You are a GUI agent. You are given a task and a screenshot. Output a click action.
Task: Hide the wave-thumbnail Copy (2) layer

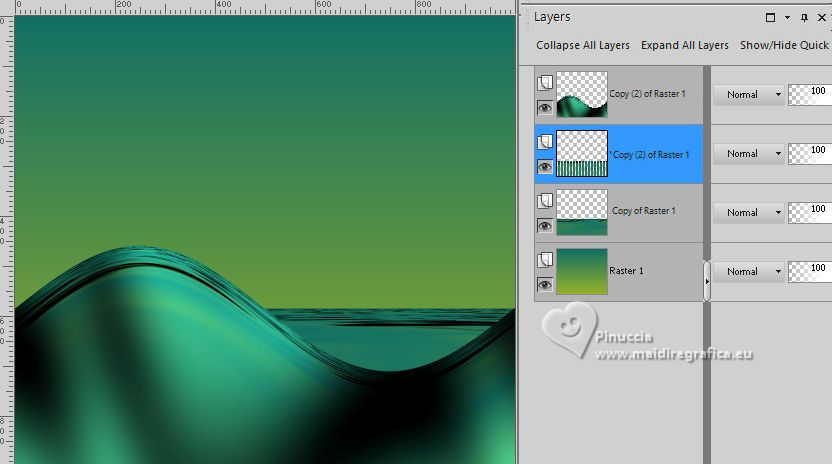[544, 108]
